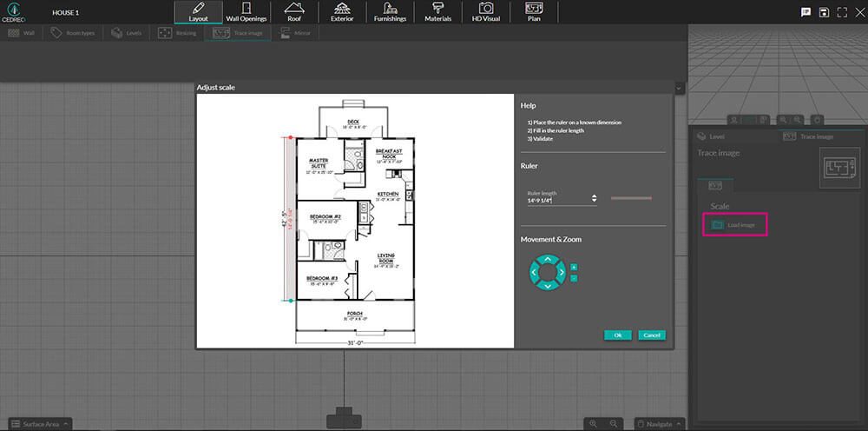This screenshot has height=431, width=868.
Task: Open HD Visual camera rendering
Action: pyautogui.click(x=487, y=12)
